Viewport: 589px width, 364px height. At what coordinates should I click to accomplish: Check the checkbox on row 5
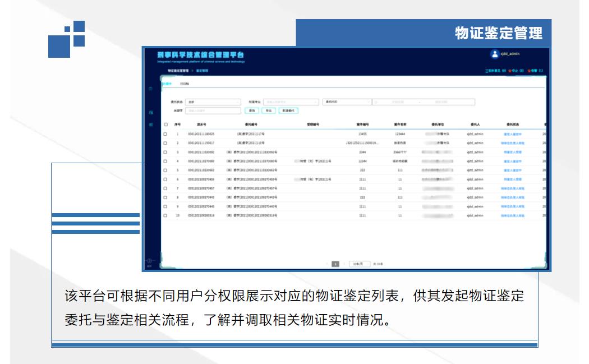164,169
